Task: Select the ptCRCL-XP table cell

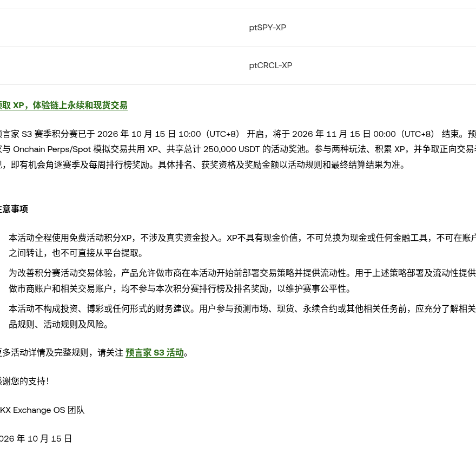Action: (x=270, y=65)
